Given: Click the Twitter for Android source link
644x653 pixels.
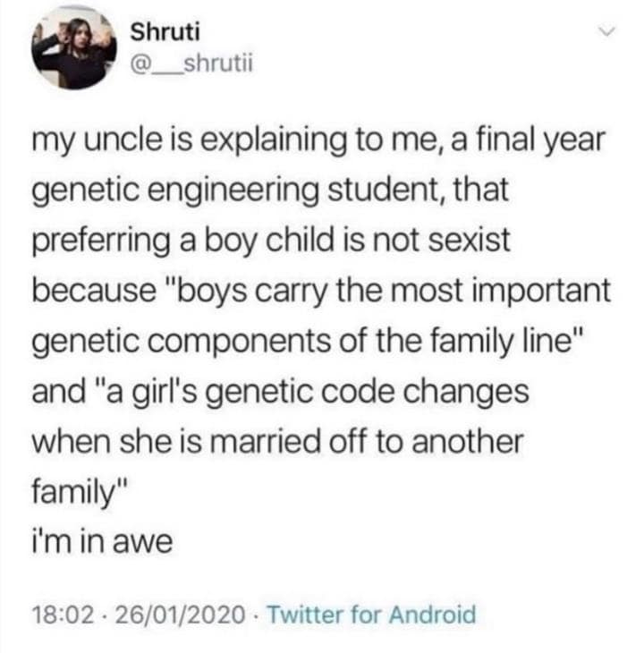Looking at the screenshot, I should [371, 615].
